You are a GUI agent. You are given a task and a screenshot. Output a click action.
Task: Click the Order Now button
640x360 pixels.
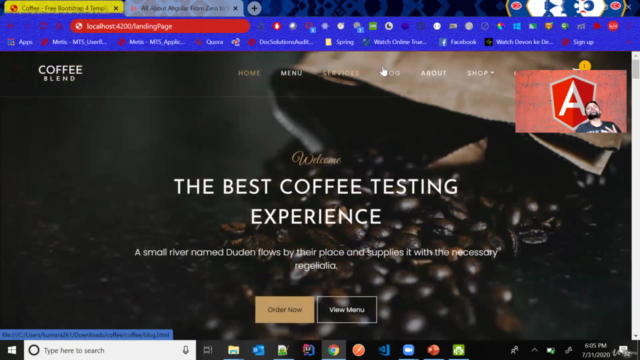coord(284,309)
